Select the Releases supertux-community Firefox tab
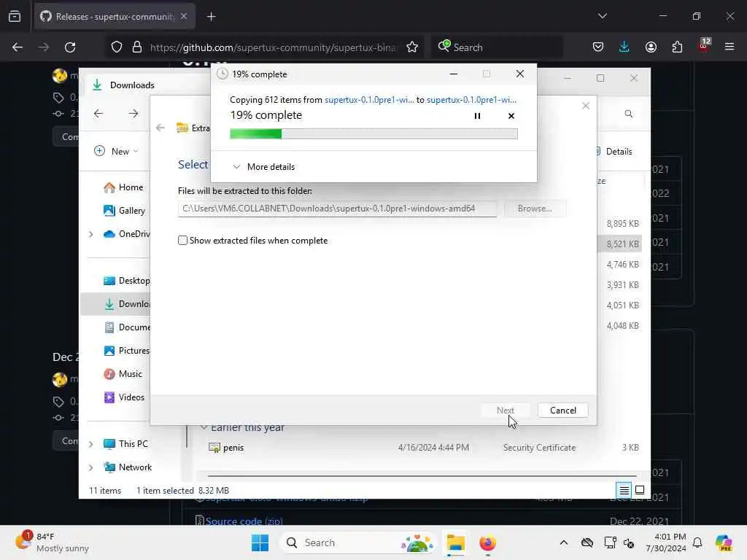This screenshot has height=560, width=747. [115, 17]
